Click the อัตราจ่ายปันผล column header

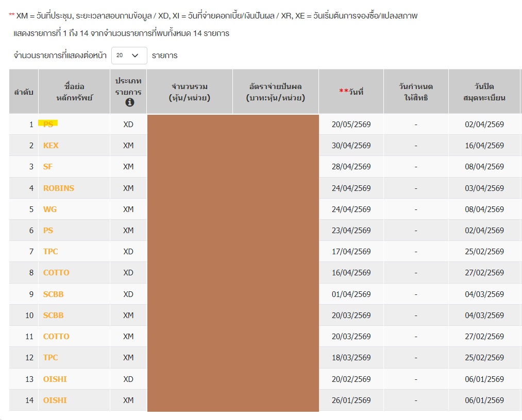[x=276, y=92]
